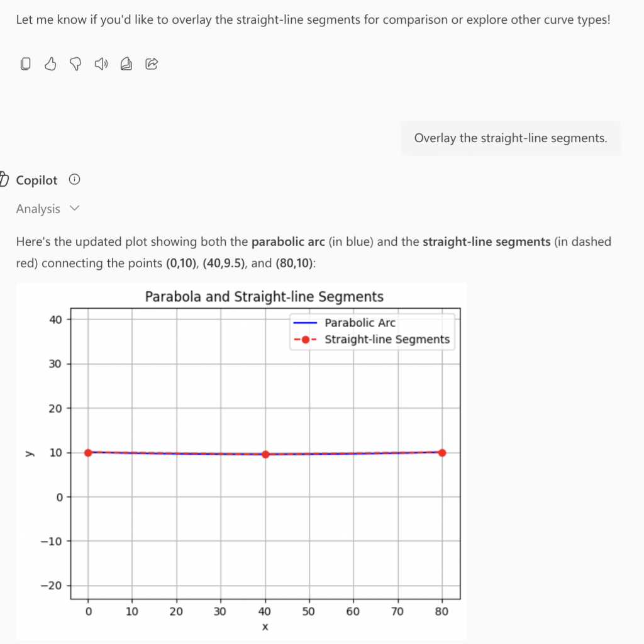Open the info icon beside Copilot
Screen dimensions: 644x644
[74, 180]
